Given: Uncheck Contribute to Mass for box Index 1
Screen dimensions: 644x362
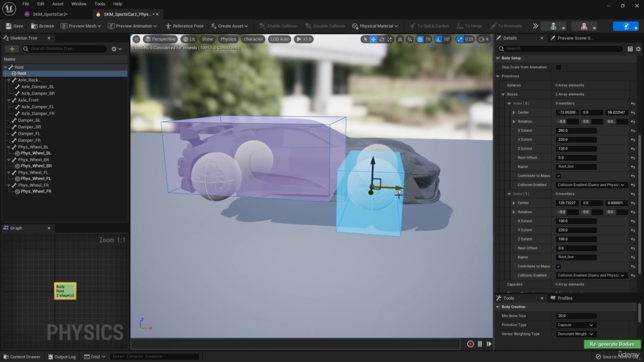Looking at the screenshot, I should coord(558,266).
